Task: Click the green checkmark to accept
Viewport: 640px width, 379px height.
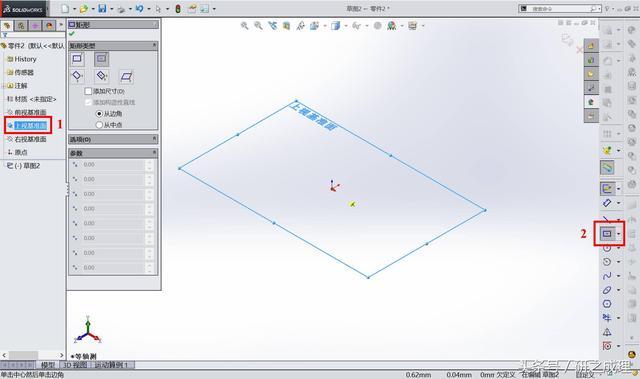Action: (x=72, y=33)
